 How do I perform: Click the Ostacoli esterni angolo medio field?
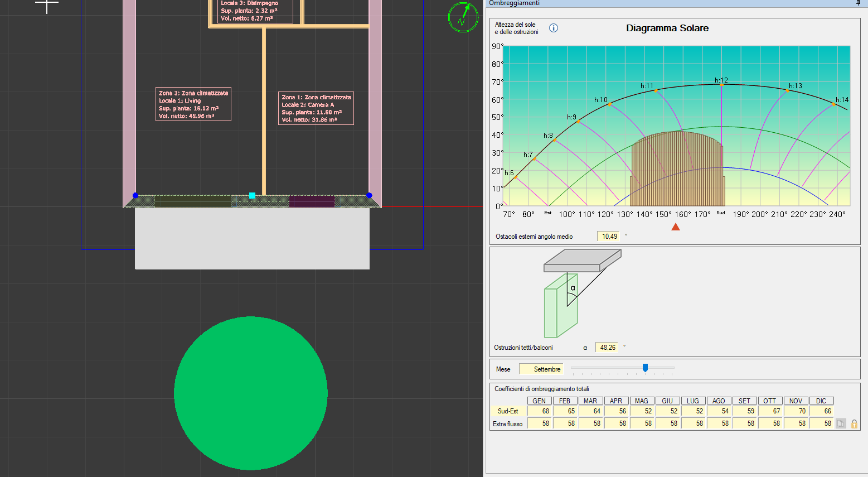click(x=609, y=237)
